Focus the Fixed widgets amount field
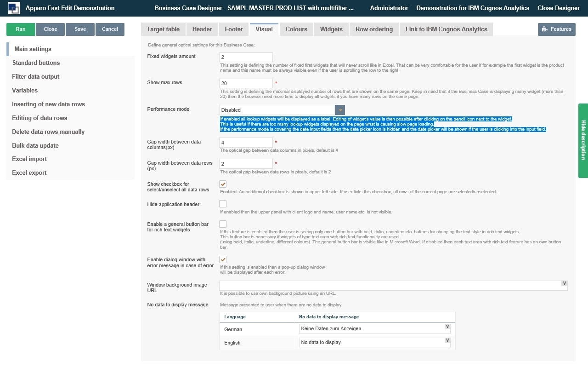588x368 pixels. click(x=246, y=57)
